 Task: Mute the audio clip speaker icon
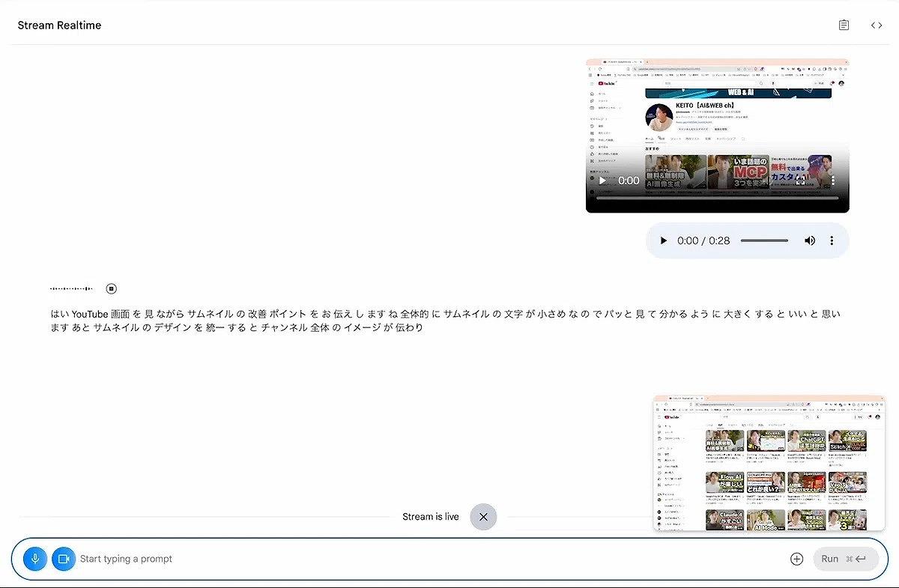click(809, 240)
